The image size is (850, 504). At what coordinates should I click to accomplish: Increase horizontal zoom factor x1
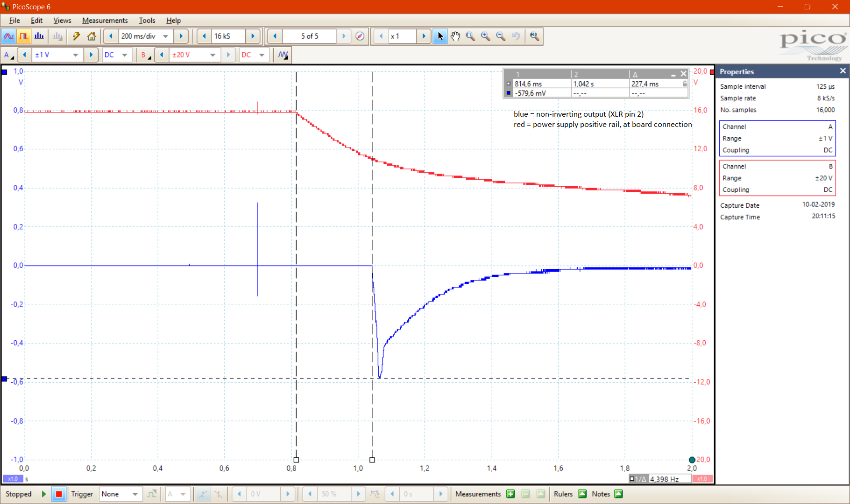(x=424, y=36)
